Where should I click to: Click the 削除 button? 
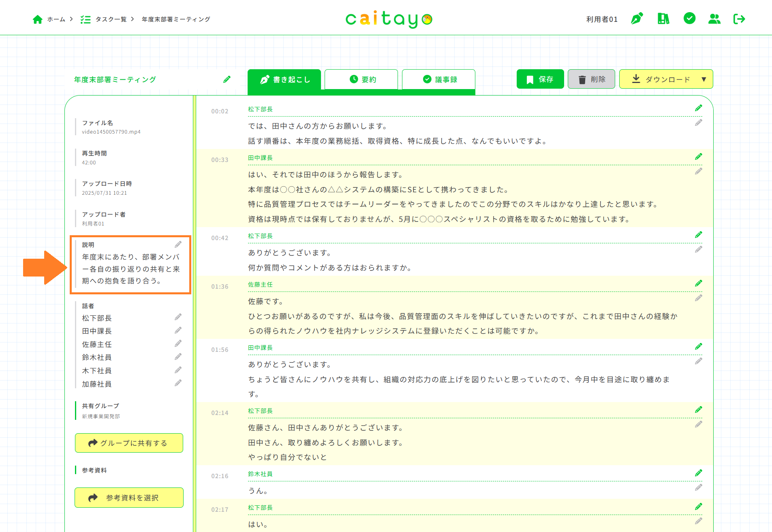pos(591,79)
